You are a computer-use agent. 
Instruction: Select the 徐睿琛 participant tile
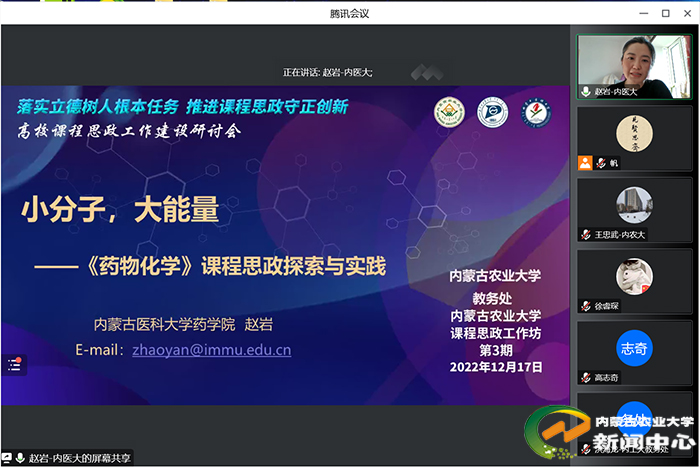point(634,281)
